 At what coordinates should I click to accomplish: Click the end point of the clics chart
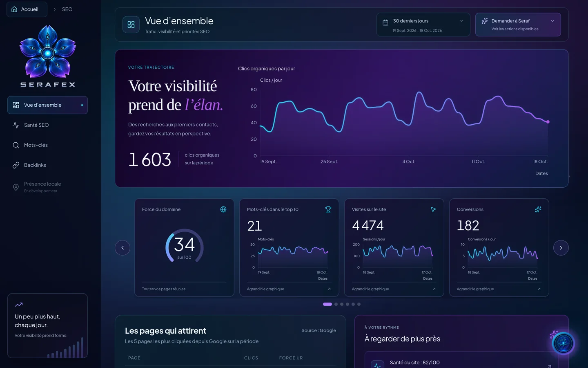tap(548, 122)
